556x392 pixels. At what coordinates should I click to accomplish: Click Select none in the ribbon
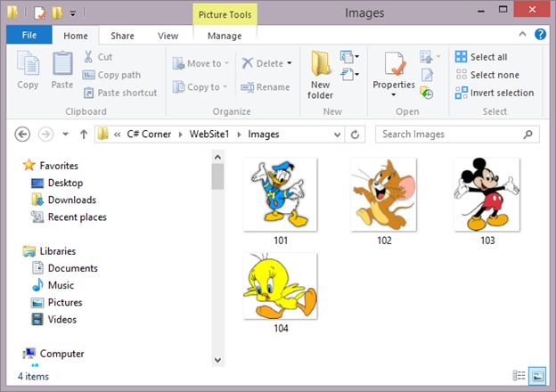[487, 75]
